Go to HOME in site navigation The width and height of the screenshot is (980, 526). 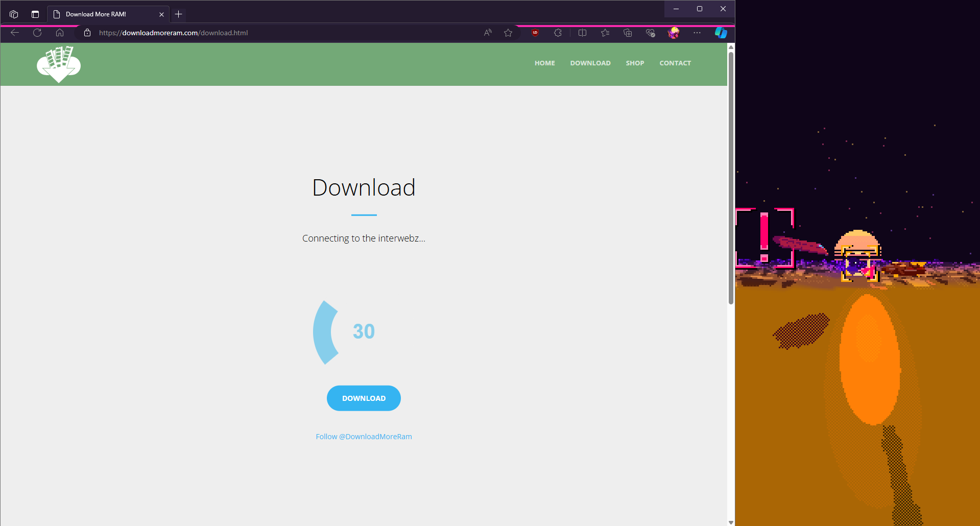[544, 63]
